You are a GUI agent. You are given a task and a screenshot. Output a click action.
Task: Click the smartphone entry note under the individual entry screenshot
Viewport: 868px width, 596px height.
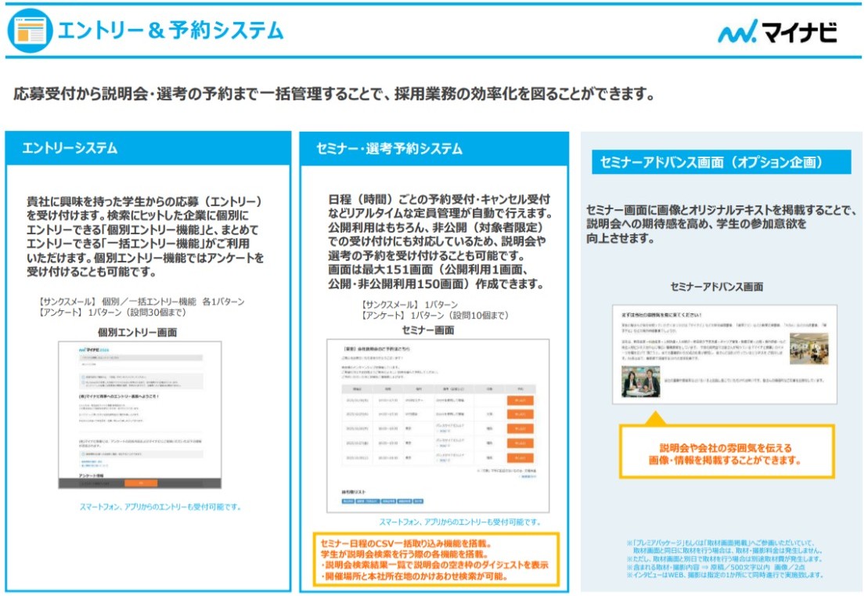pyautogui.click(x=160, y=507)
